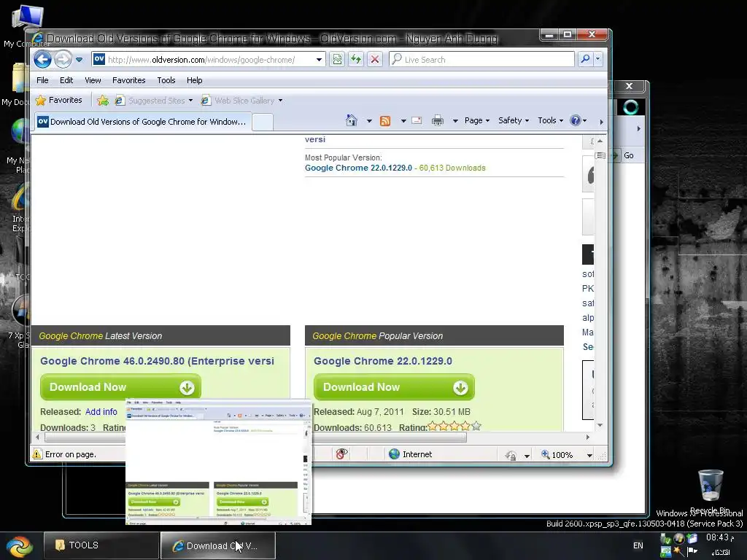747x560 pixels.
Task: Open the Page command bar menu
Action: pos(477,120)
